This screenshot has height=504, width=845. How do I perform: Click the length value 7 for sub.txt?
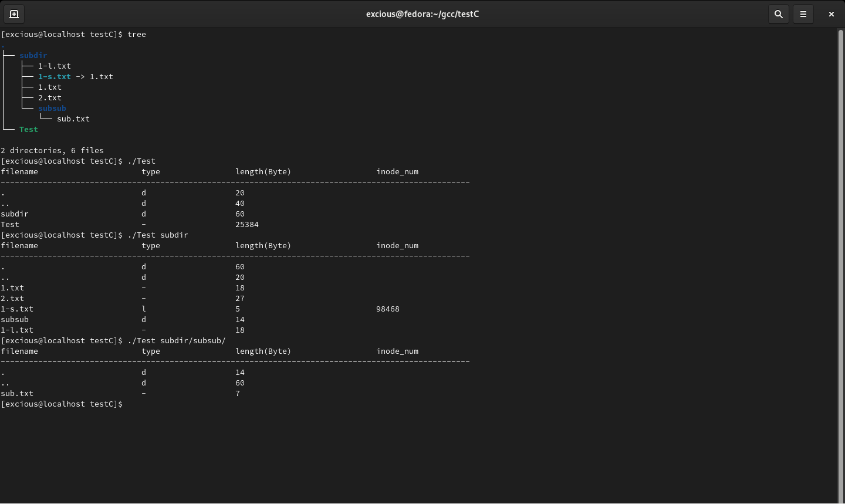(238, 394)
